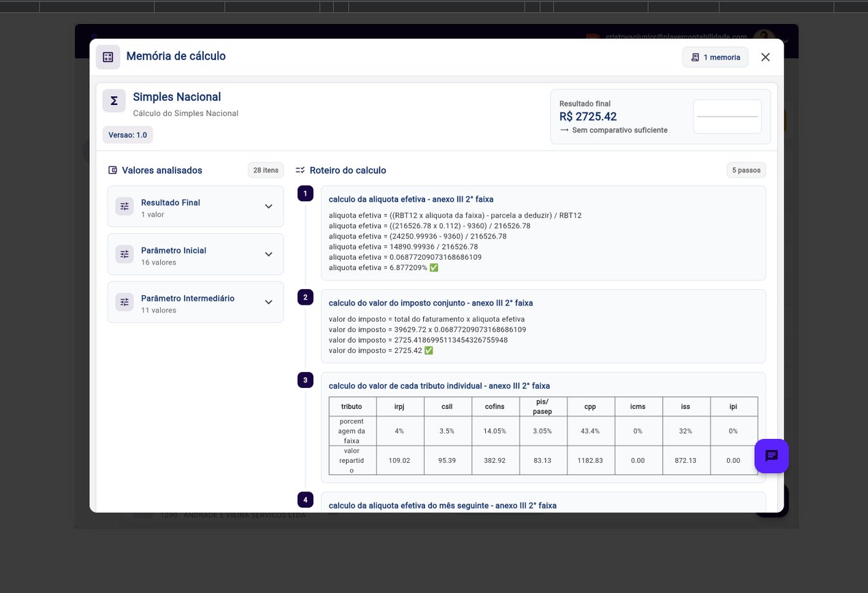Click step 1 title calculo da aliquota efetiva
Image resolution: width=868 pixels, height=593 pixels.
[411, 199]
